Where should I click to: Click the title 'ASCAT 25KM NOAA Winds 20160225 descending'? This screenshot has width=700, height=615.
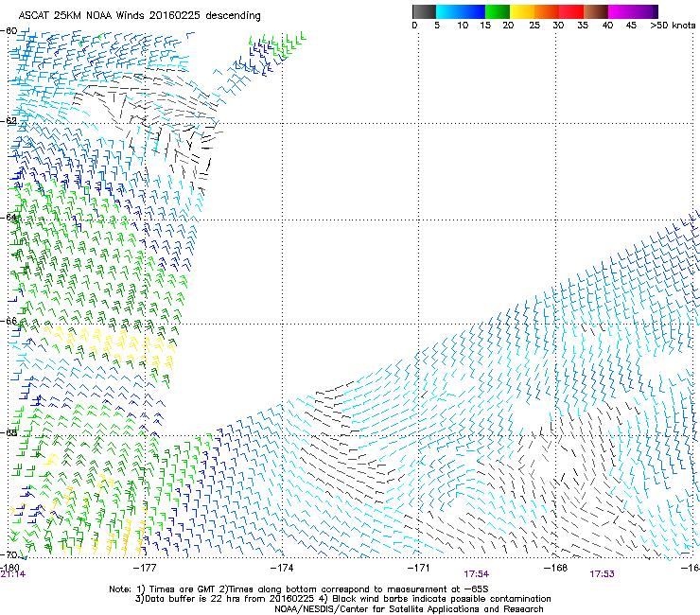pos(139,16)
